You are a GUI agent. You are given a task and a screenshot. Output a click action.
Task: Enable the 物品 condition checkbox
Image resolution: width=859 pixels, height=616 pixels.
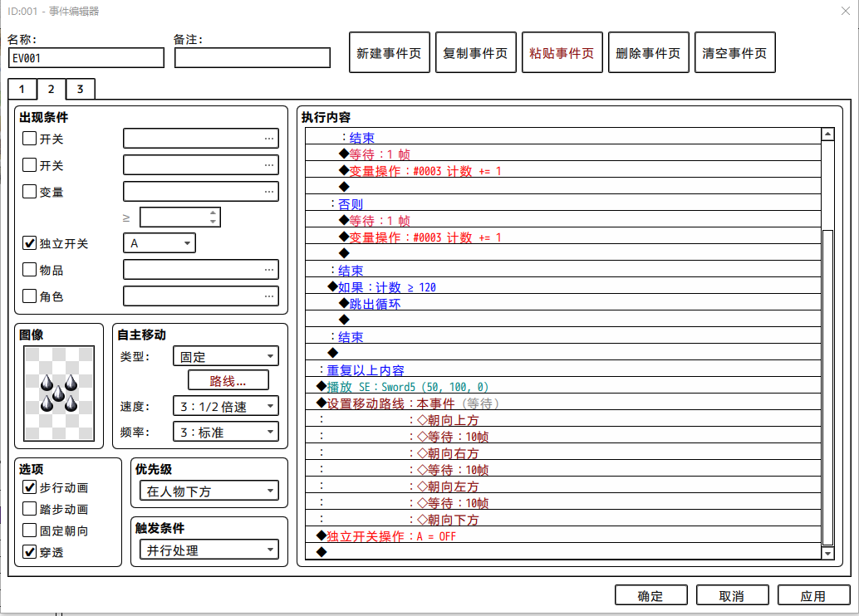pyautogui.click(x=29, y=270)
